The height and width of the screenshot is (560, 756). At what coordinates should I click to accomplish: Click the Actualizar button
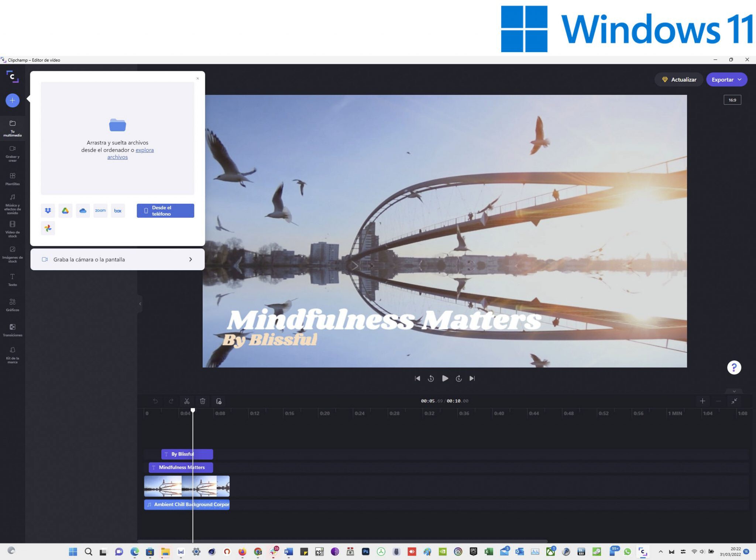click(679, 79)
